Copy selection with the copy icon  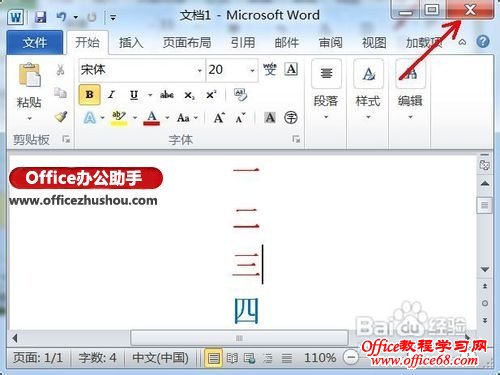pos(60,93)
